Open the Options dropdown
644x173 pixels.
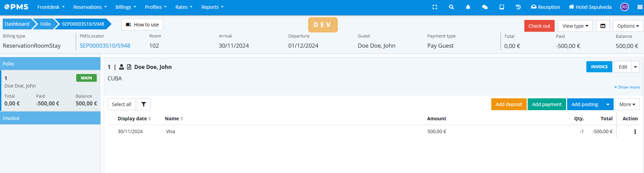click(x=628, y=26)
